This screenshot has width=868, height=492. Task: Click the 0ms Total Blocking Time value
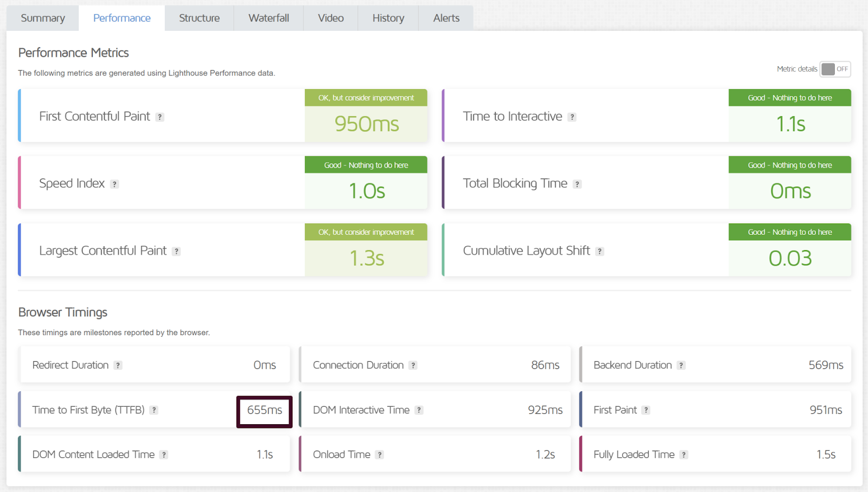(790, 191)
